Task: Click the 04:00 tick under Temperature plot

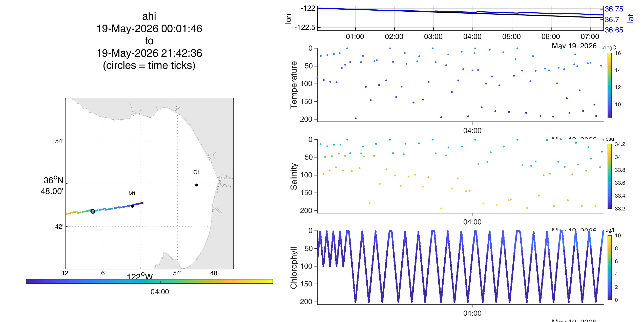Action: [472, 131]
